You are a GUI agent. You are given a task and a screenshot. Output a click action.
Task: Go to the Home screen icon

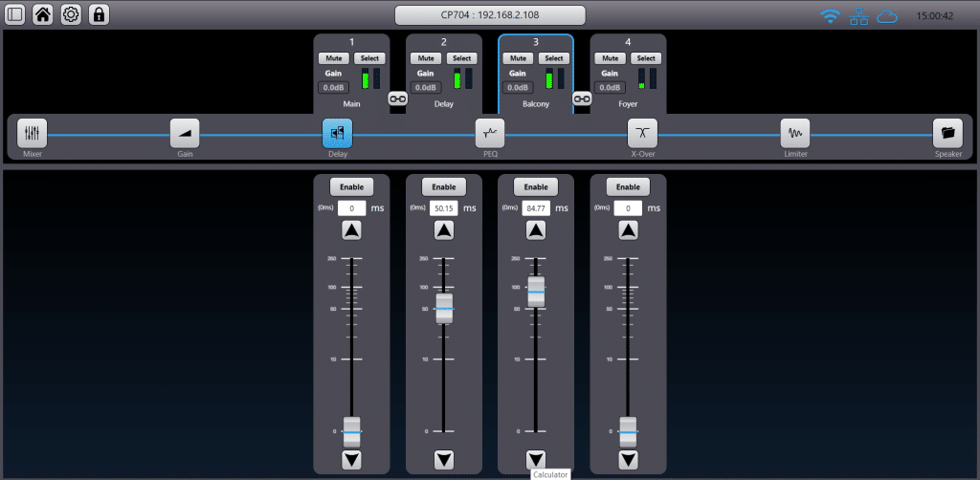42,15
